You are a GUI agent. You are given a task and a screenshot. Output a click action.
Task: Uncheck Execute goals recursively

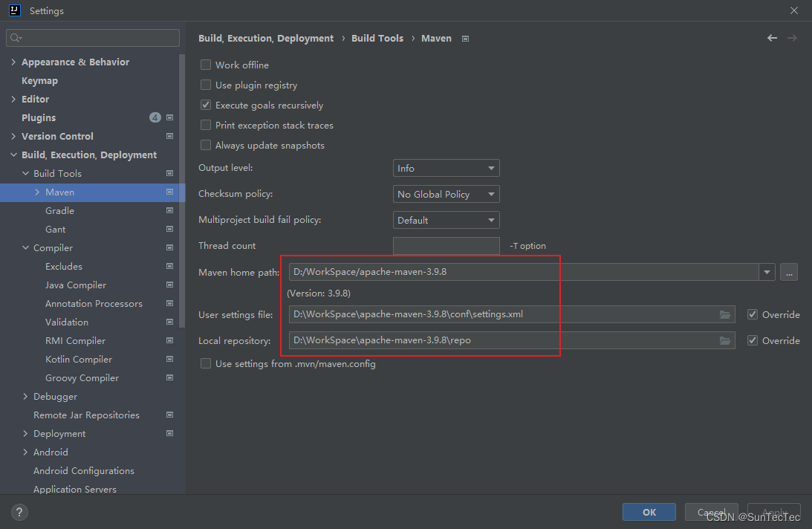206,106
